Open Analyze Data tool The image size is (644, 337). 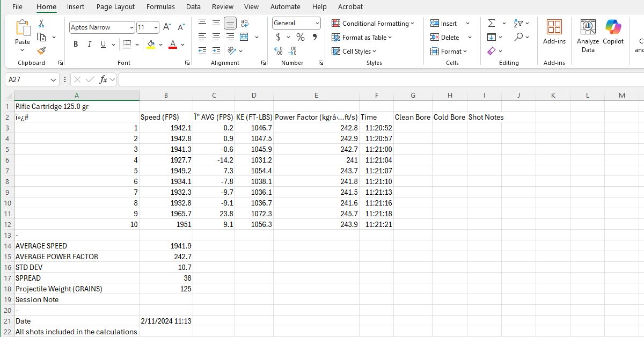(588, 36)
